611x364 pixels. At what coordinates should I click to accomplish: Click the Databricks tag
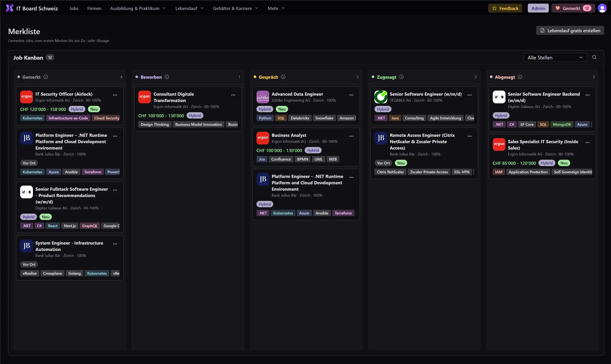point(300,118)
